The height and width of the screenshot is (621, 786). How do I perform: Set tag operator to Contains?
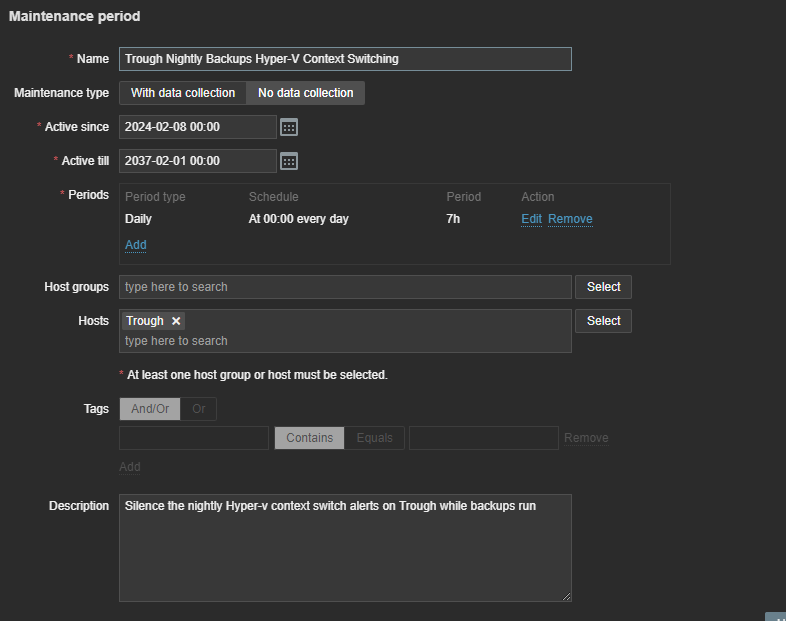309,438
